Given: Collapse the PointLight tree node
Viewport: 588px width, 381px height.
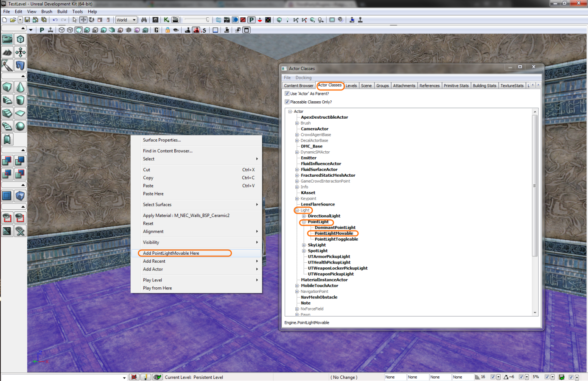Looking at the screenshot, I should [x=304, y=222].
